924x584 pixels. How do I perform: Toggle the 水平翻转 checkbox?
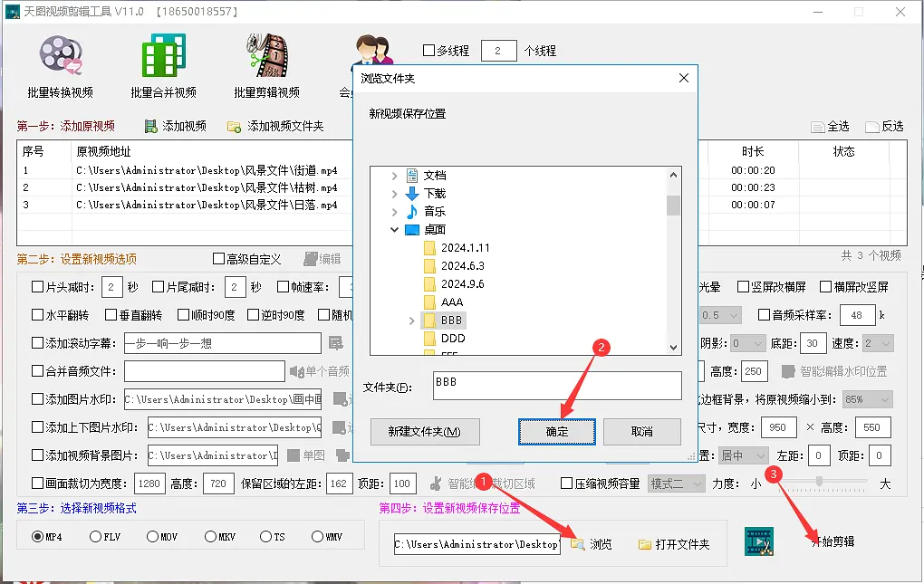(37, 315)
